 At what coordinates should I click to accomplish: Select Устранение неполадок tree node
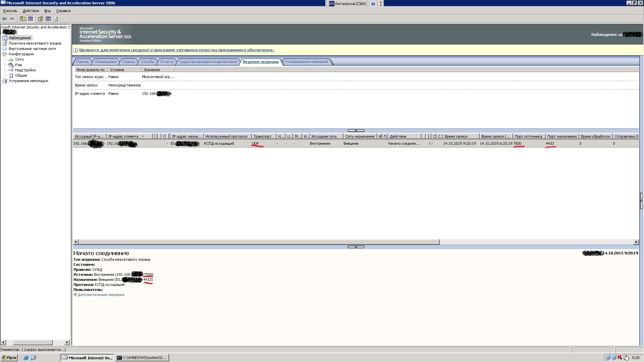click(29, 81)
